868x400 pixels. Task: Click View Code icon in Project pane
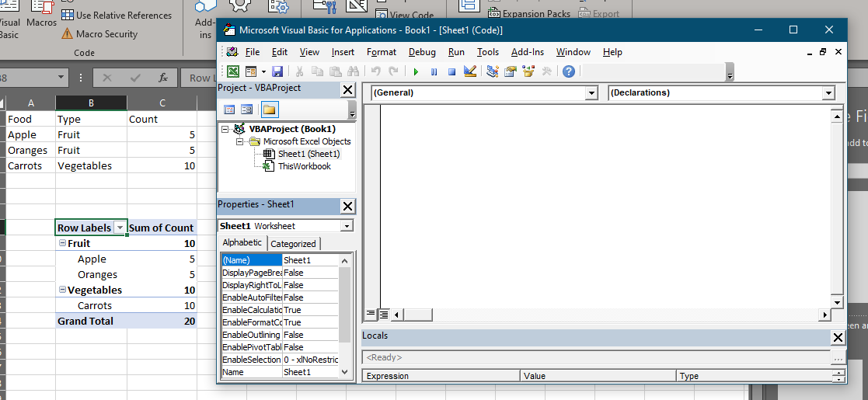coord(228,110)
